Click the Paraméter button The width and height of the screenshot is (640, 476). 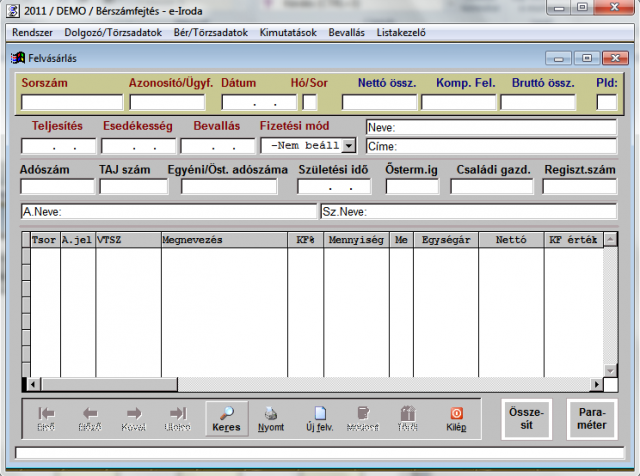(x=591, y=419)
